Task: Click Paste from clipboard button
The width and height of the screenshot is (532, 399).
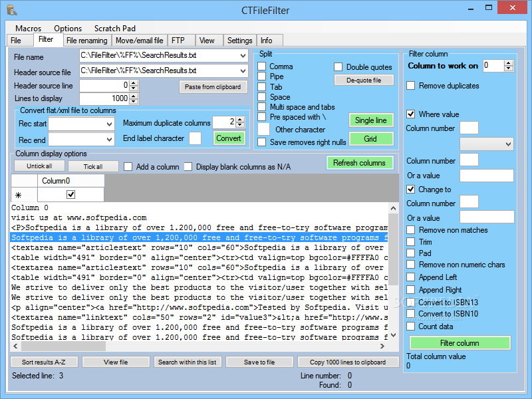Action: point(213,87)
